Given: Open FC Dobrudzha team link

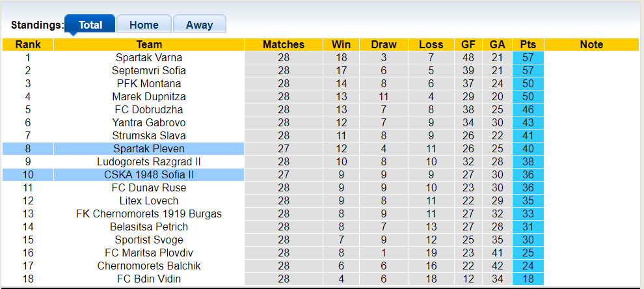Looking at the screenshot, I should click(x=149, y=109).
